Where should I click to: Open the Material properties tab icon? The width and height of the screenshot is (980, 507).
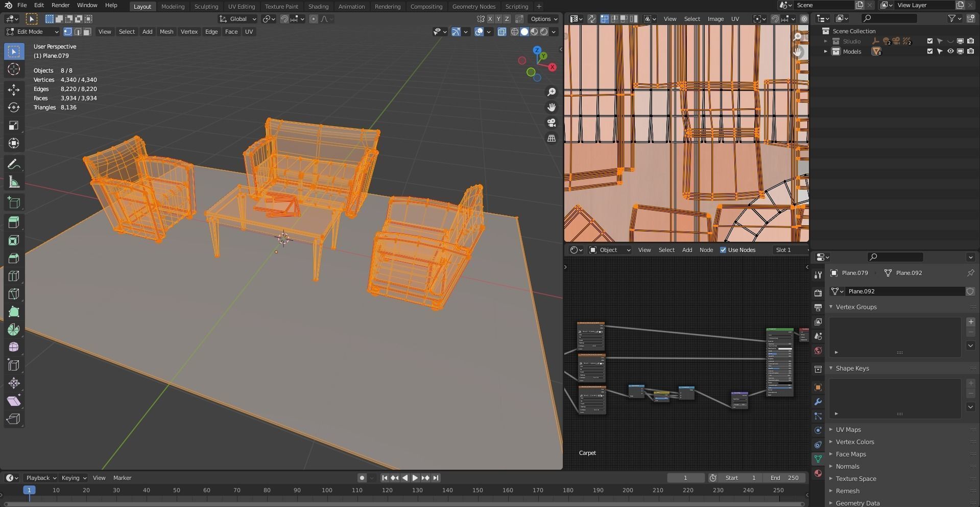tap(818, 473)
